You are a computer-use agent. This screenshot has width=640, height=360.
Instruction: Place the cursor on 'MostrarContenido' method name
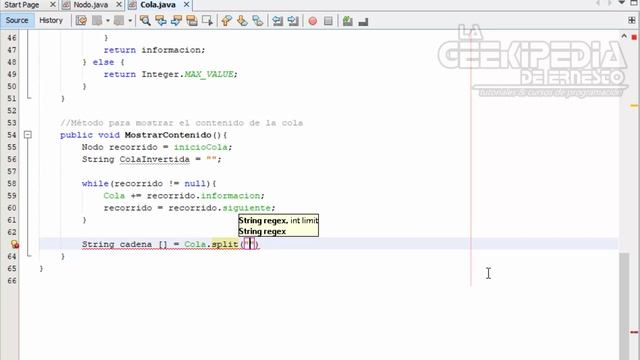click(168, 135)
